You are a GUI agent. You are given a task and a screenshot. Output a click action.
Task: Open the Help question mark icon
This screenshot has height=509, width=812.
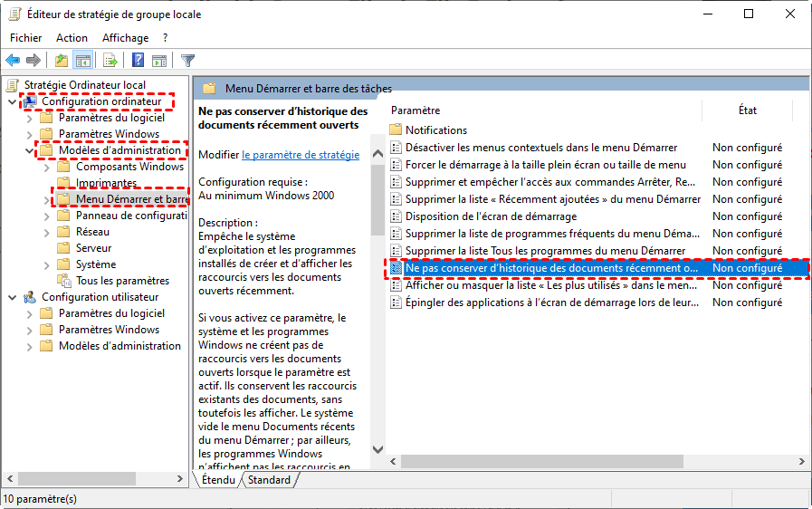pyautogui.click(x=138, y=61)
